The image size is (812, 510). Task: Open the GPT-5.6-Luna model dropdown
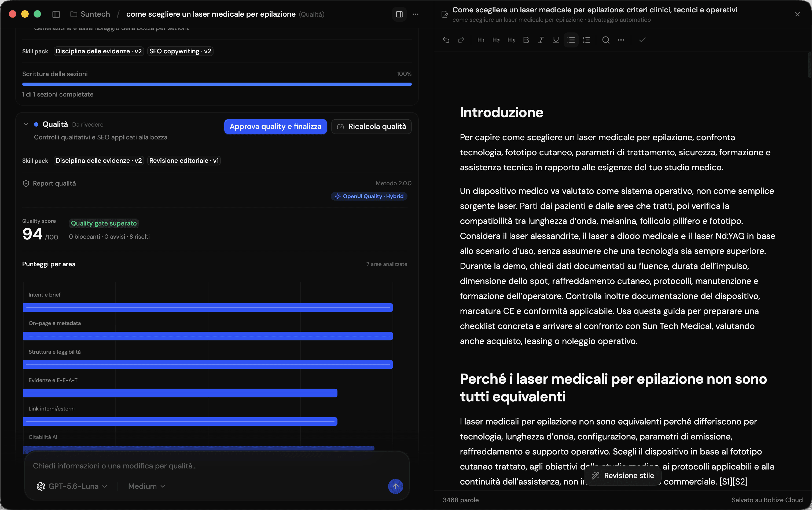point(72,486)
